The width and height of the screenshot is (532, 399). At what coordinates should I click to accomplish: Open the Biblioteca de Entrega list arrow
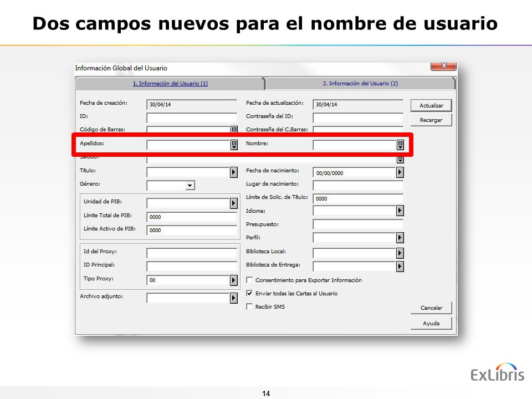coord(400,267)
